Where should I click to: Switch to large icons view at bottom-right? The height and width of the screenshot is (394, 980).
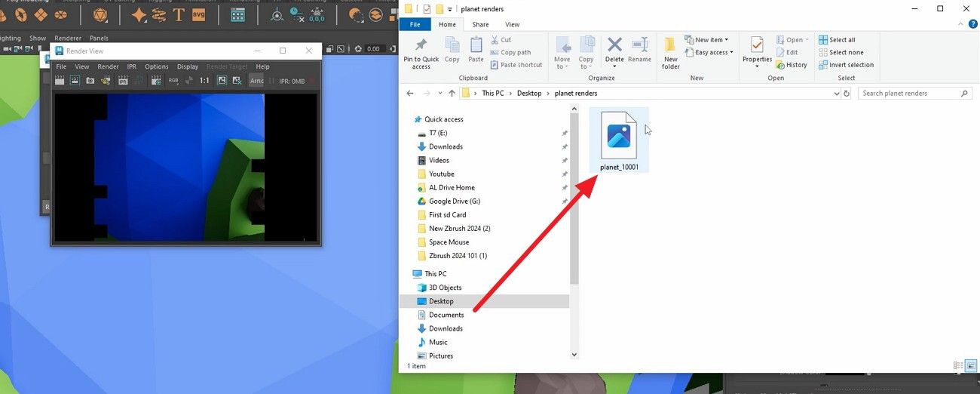971,366
